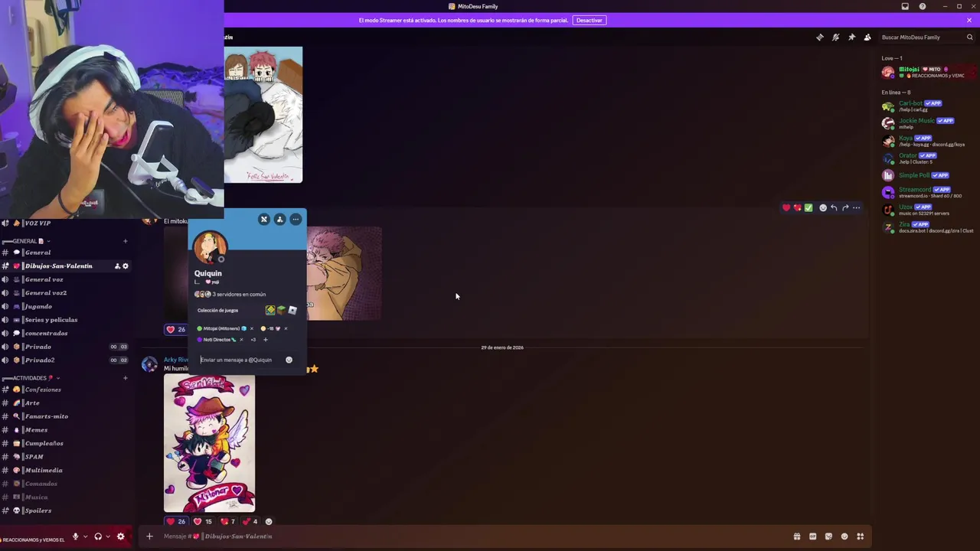Open microphone input options dropdown arrow
Image resolution: width=980 pixels, height=551 pixels.
85,536
